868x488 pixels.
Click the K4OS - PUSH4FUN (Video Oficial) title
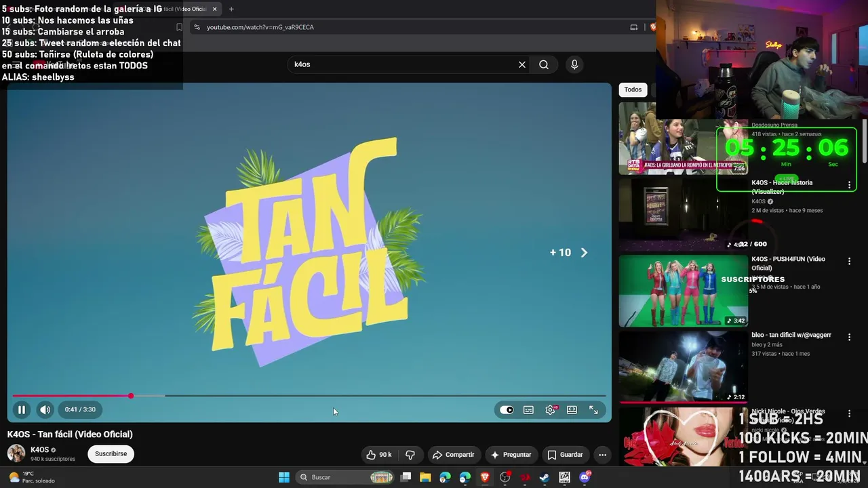click(788, 264)
